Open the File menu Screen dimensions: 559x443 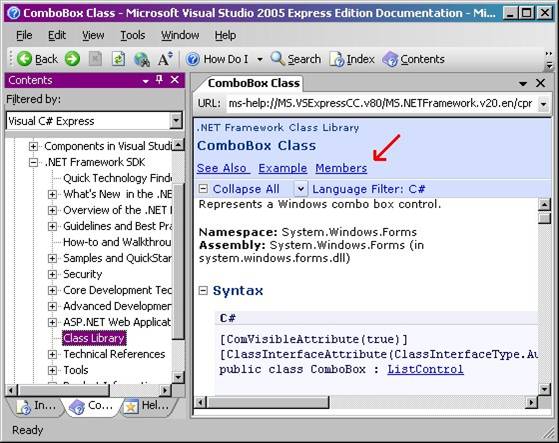pyautogui.click(x=24, y=35)
